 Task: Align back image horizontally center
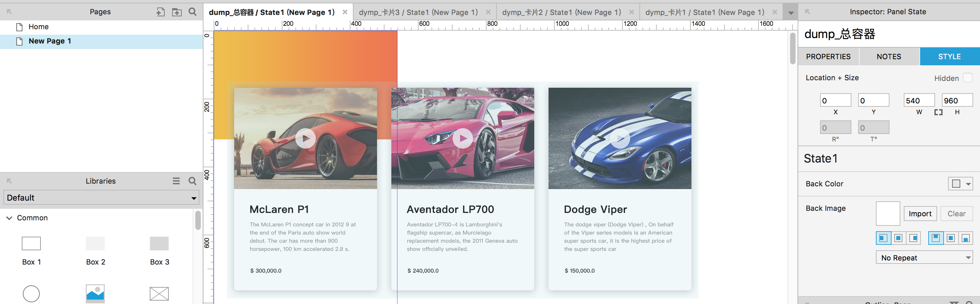point(898,238)
